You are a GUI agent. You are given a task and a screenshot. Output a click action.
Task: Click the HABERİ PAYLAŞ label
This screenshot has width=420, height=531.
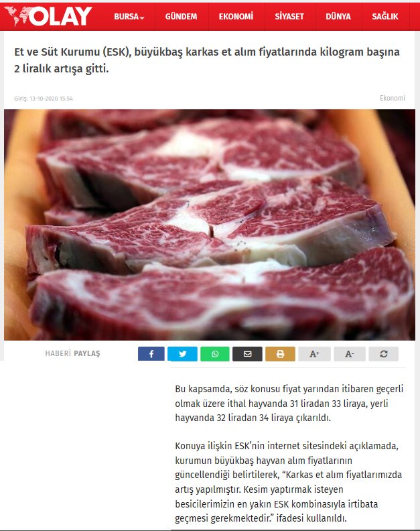pyautogui.click(x=72, y=353)
